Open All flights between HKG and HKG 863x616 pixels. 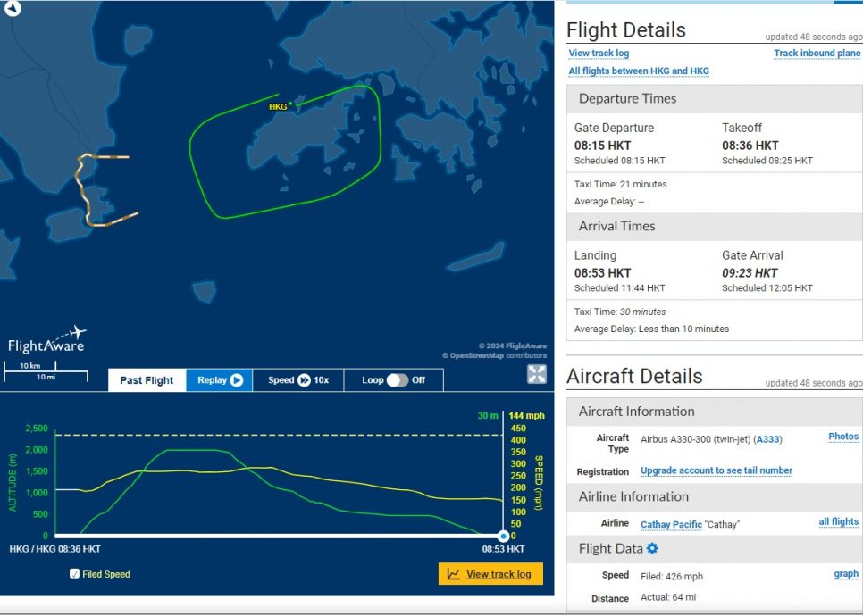(639, 71)
